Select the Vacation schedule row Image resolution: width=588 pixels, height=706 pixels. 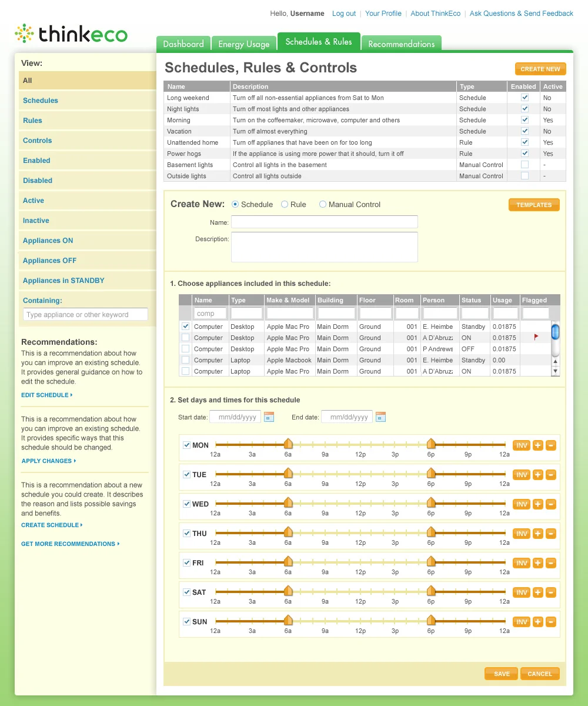pos(365,131)
